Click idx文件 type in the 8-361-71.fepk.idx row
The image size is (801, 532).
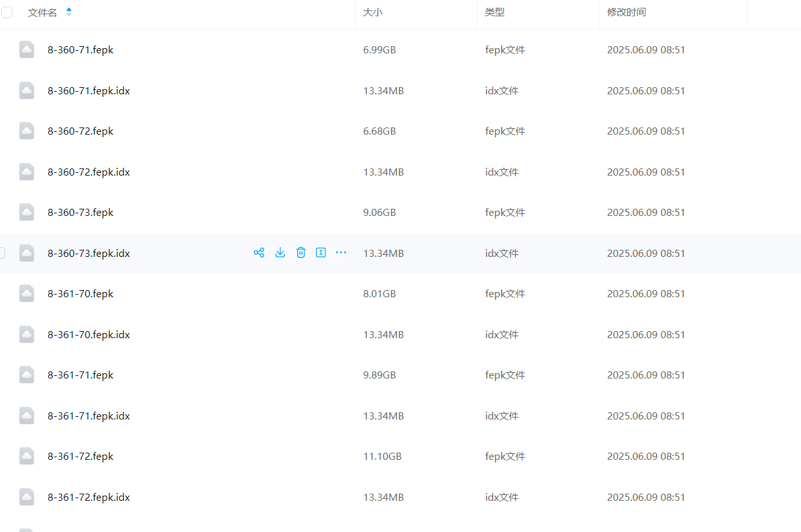(502, 416)
